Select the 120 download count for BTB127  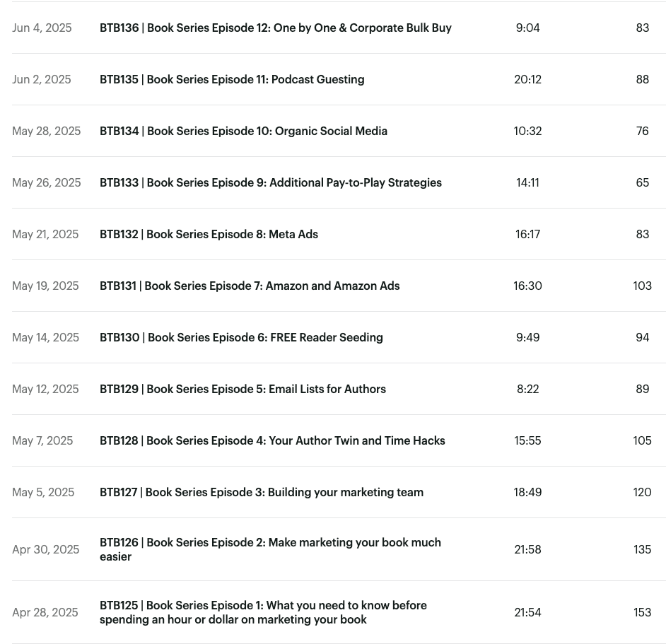coord(642,493)
